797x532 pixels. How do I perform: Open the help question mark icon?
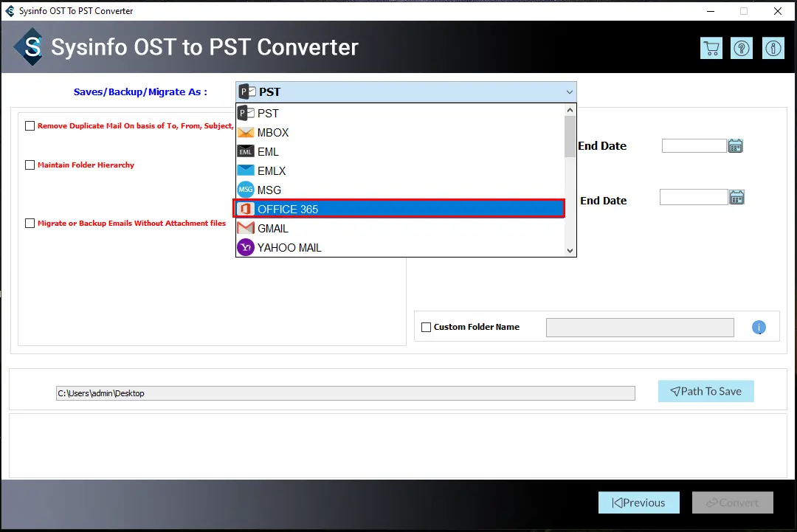pyautogui.click(x=742, y=48)
